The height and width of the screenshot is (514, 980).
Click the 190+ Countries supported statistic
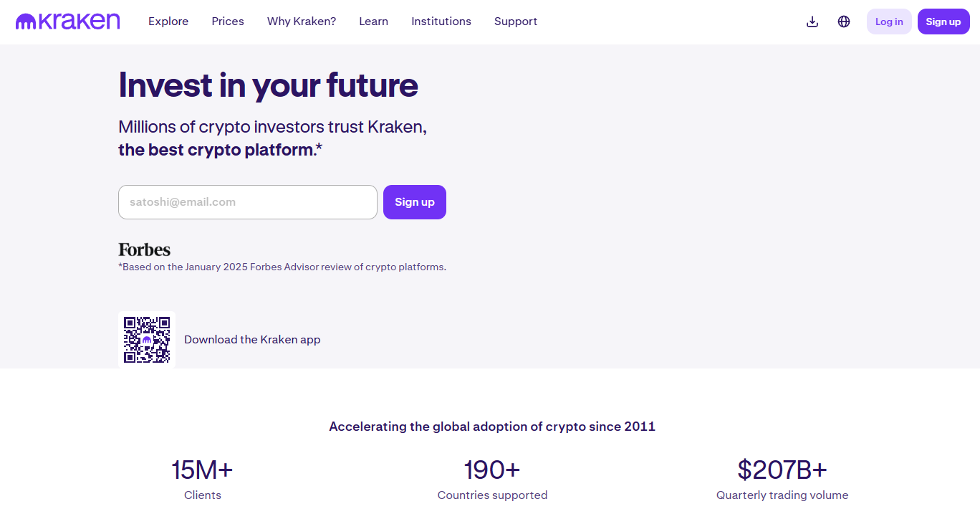click(492, 479)
